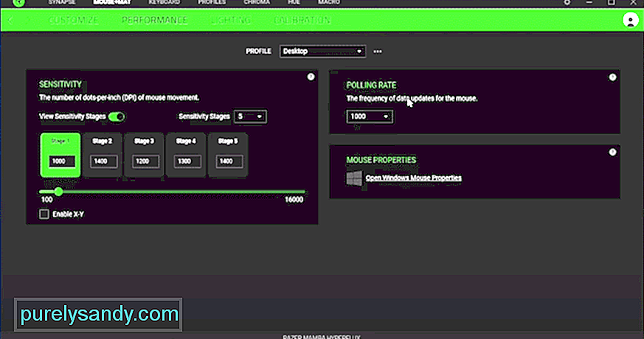The image size is (644, 339).
Task: Select the Performance tab
Action: pos(154,20)
